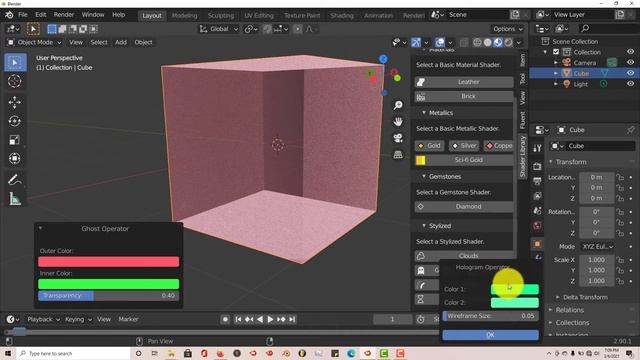Open the Object properties tab icon
This screenshot has width=640, height=360.
click(537, 244)
